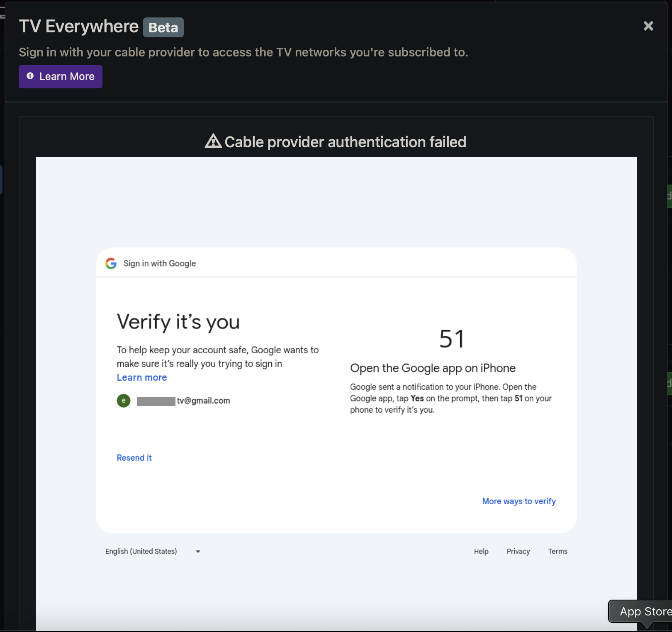
Task: Select the green "e" account avatar
Action: click(x=124, y=401)
